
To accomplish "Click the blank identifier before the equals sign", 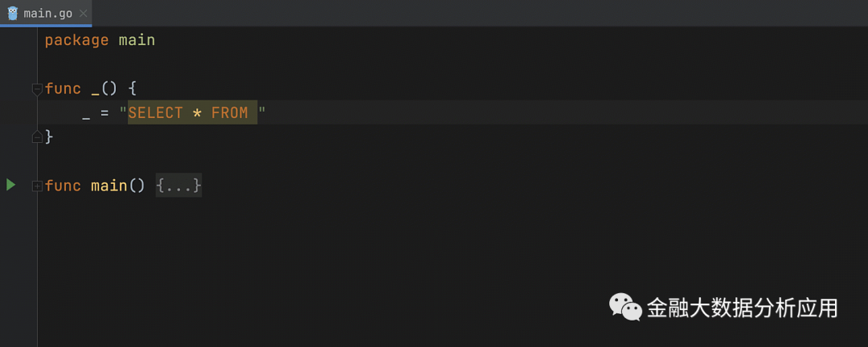I will pos(86,115).
